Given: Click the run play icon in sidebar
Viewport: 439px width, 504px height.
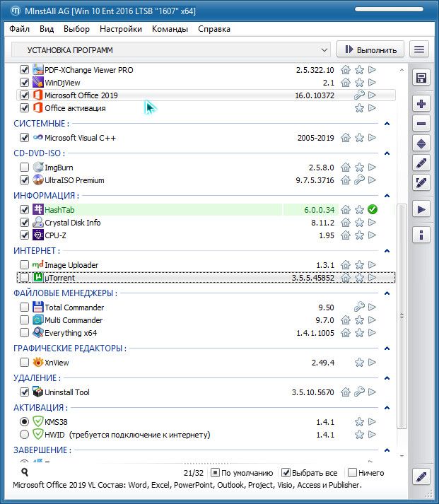Looking at the screenshot, I should coord(421,209).
